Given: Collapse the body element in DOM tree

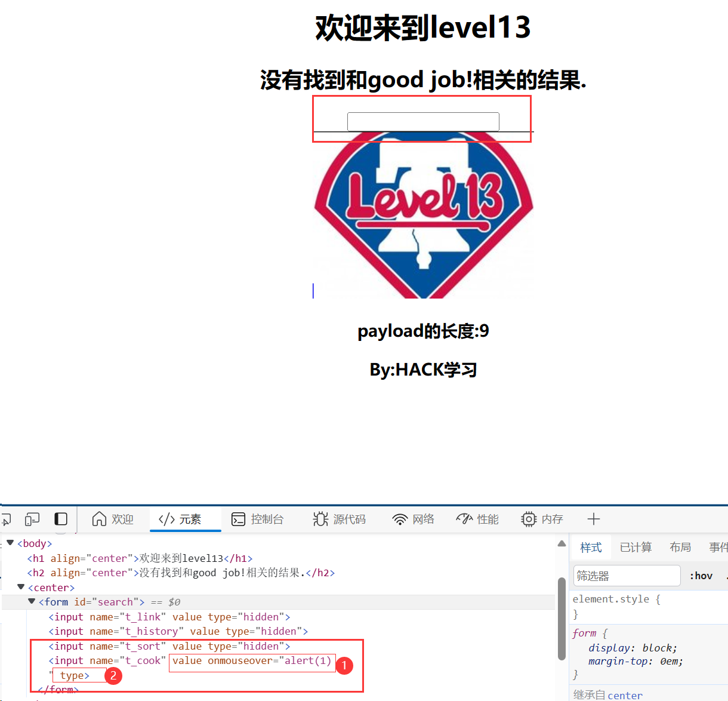Looking at the screenshot, I should [x=10, y=543].
